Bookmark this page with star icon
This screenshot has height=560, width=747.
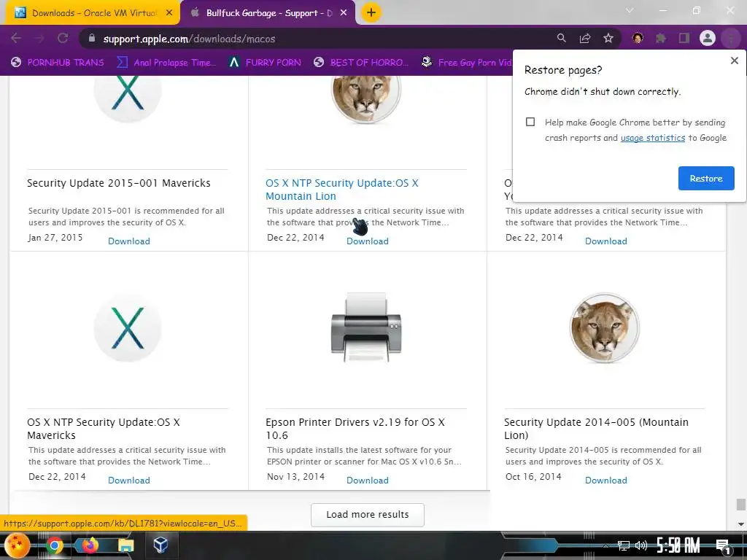point(608,38)
